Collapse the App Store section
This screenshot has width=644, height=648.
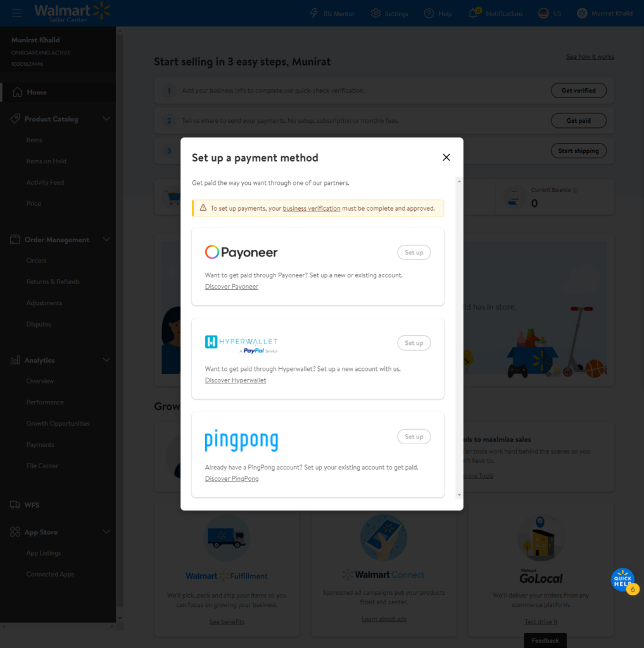106,532
